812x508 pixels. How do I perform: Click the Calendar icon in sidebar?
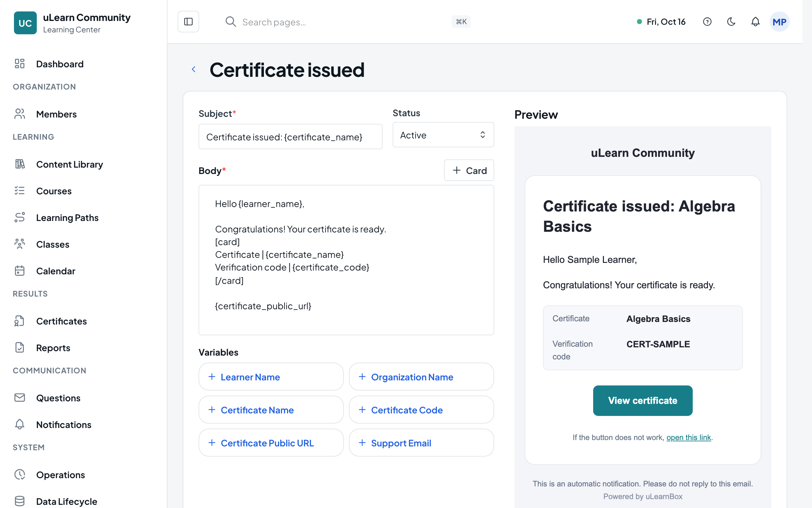[x=20, y=271]
